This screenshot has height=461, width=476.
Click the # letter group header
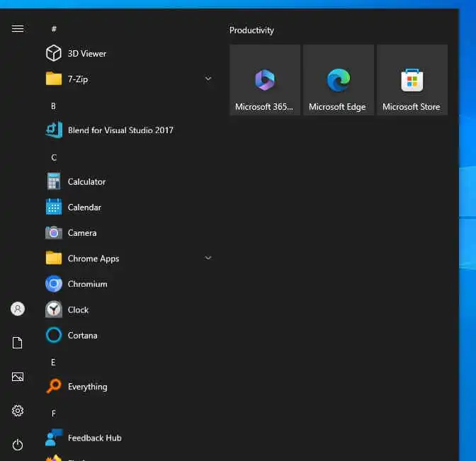(x=54, y=29)
